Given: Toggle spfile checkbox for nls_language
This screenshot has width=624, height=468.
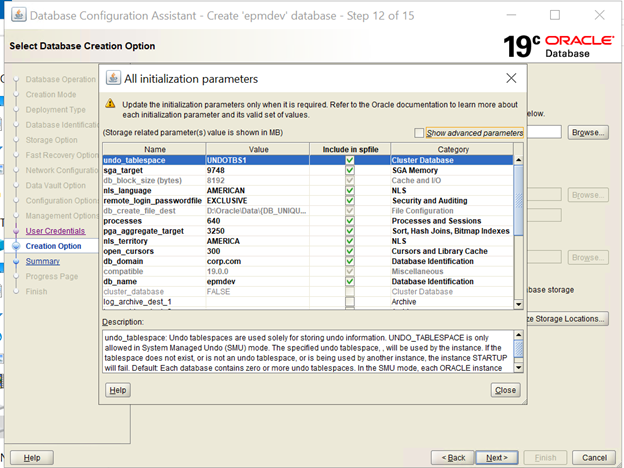Looking at the screenshot, I should [x=350, y=191].
